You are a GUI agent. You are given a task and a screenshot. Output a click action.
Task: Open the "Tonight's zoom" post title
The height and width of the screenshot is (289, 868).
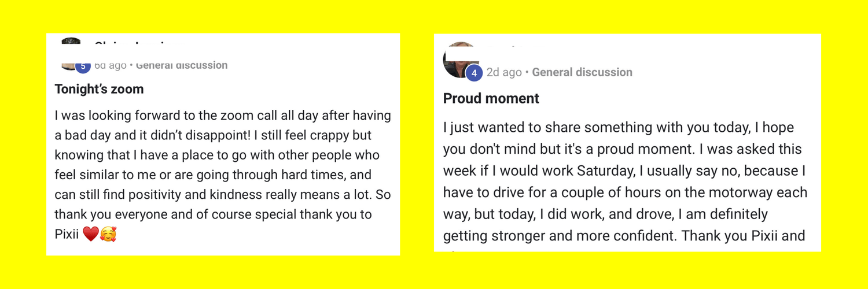(99, 89)
